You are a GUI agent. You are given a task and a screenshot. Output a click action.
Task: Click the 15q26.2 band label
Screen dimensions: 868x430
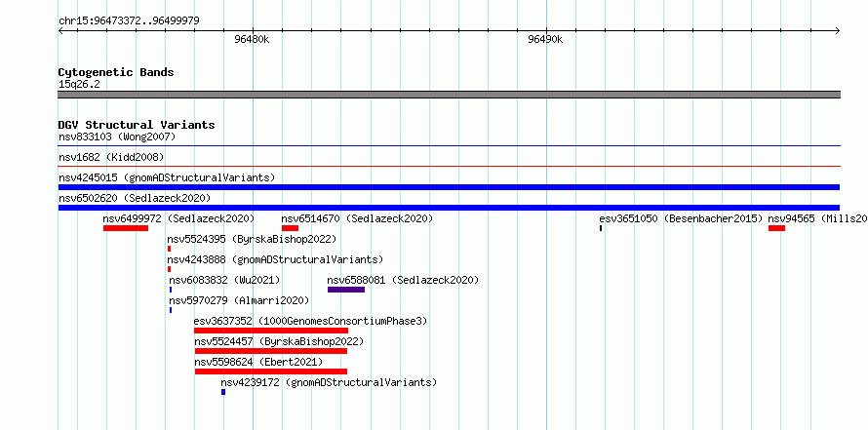[x=79, y=85]
